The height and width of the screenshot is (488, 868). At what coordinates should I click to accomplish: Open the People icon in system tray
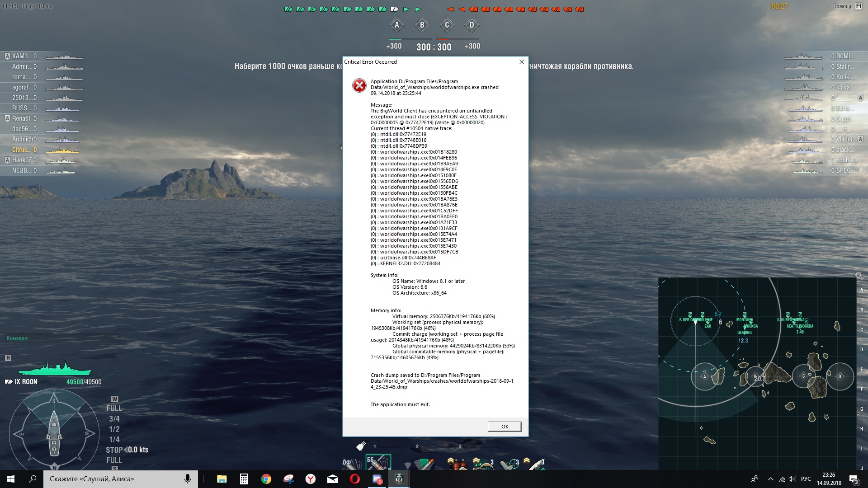tap(754, 479)
